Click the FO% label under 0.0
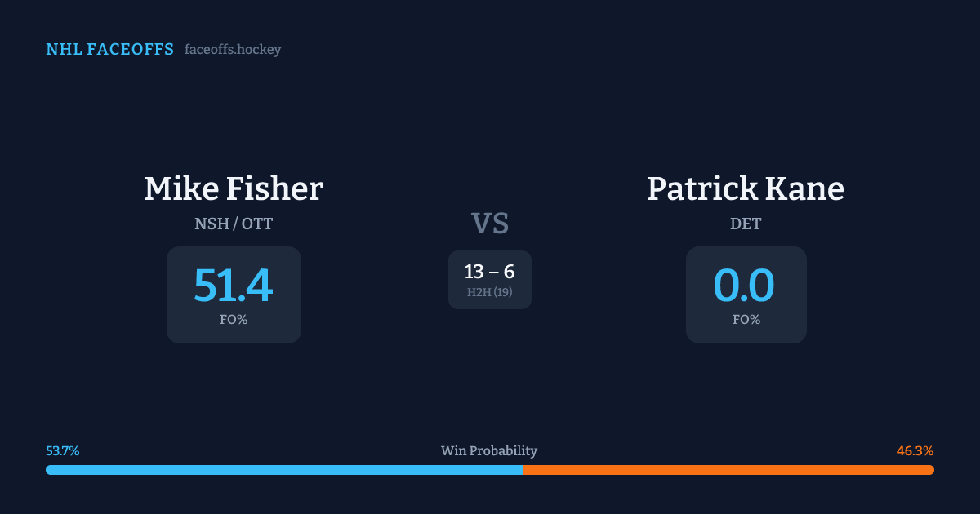The image size is (980, 514). pos(746,320)
